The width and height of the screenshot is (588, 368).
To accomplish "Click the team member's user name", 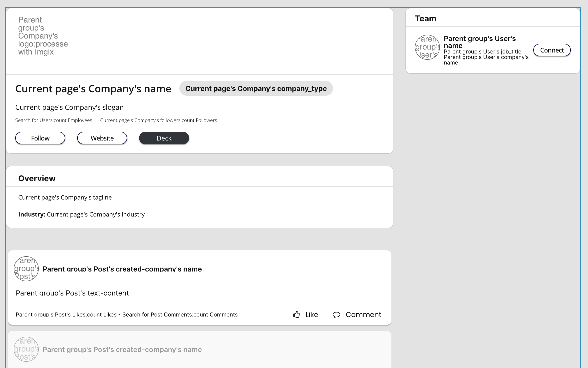I will pyautogui.click(x=480, y=42).
